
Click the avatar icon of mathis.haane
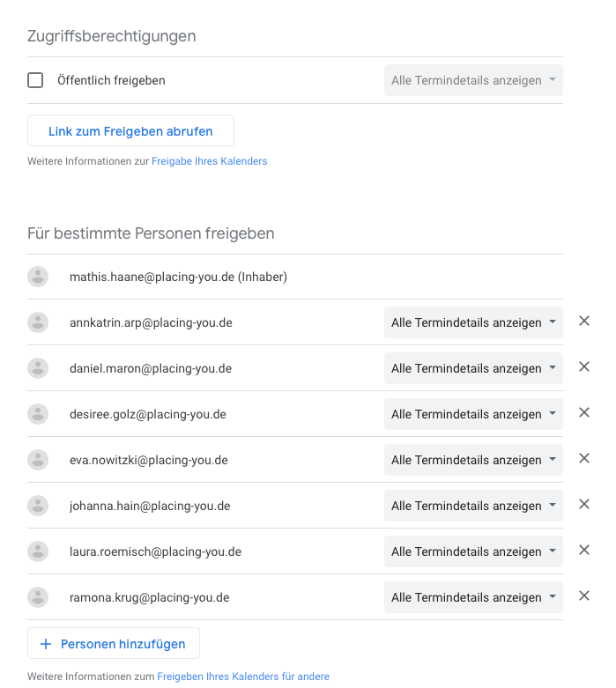coord(38,277)
